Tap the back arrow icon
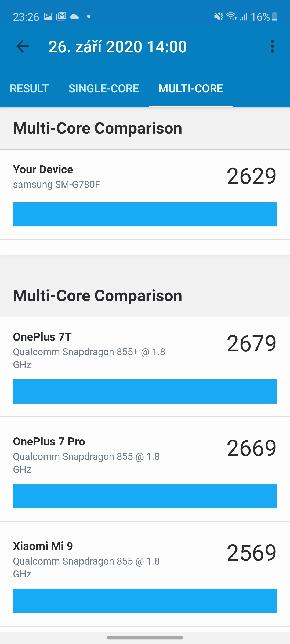The width and height of the screenshot is (290, 644). pos(23,46)
